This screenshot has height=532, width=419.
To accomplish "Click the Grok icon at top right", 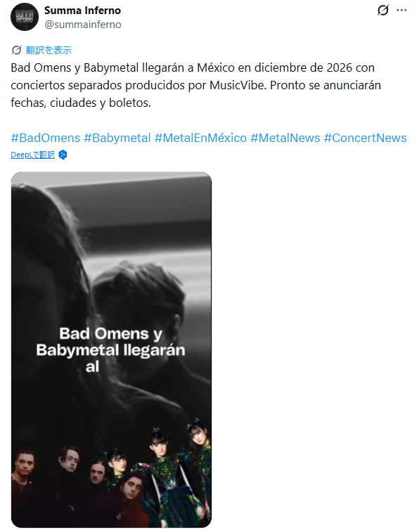I will (x=383, y=10).
